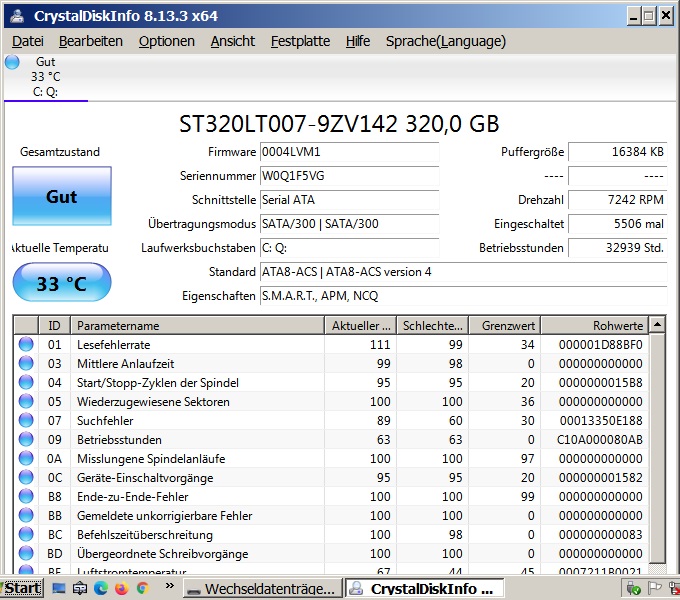Screen dimensions: 680x600
Task: Switch to the Wechseldatenträger taskbar window
Action: tap(263, 589)
